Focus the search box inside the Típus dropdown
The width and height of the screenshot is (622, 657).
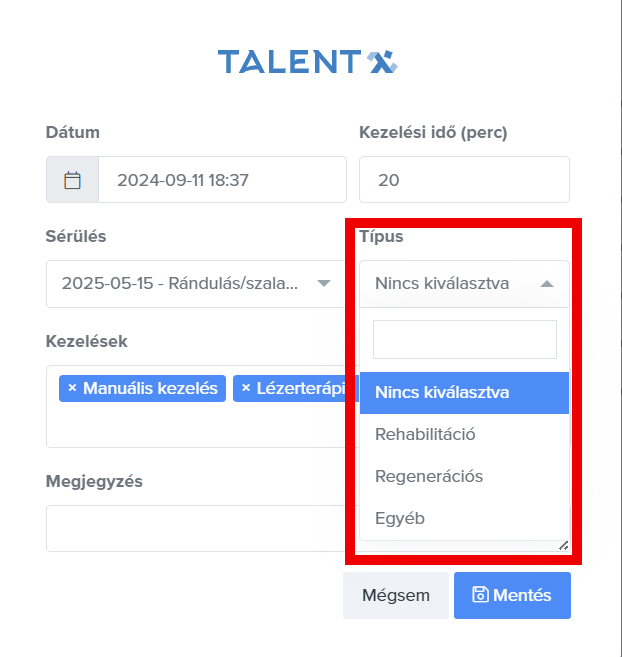pos(464,339)
